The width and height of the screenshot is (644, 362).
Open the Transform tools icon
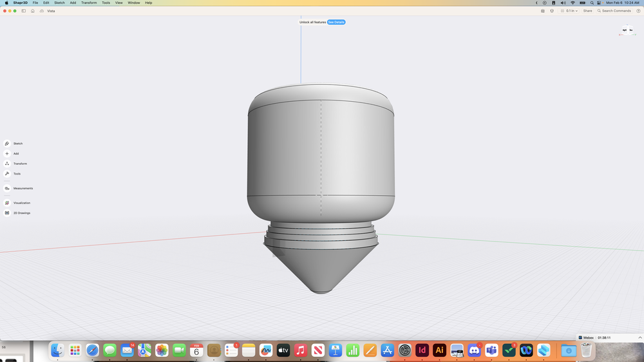pos(7,164)
